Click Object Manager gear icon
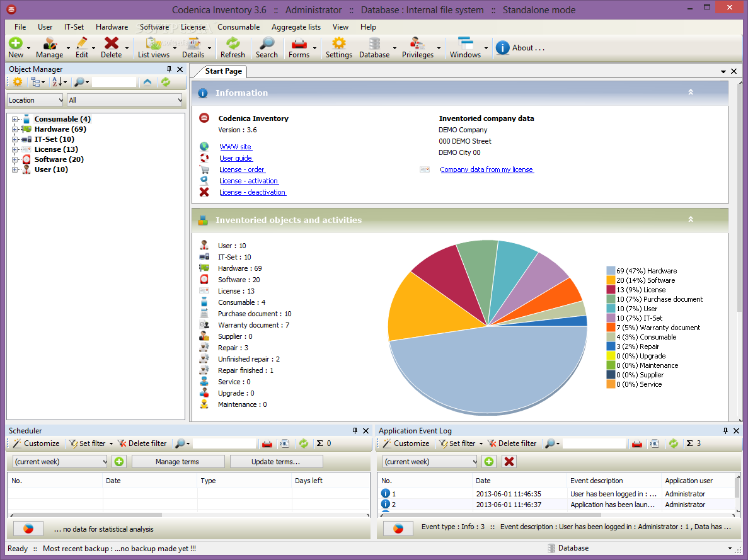The image size is (748, 560). [18, 82]
